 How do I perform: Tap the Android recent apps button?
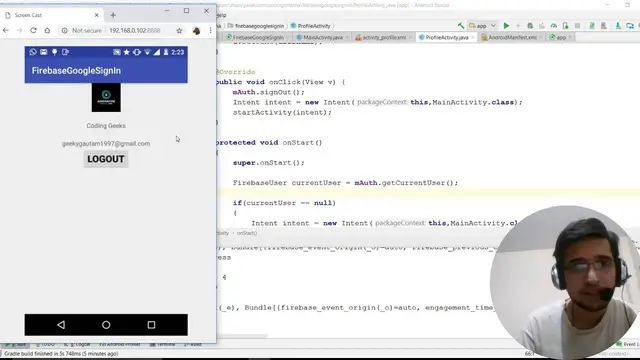(x=151, y=325)
